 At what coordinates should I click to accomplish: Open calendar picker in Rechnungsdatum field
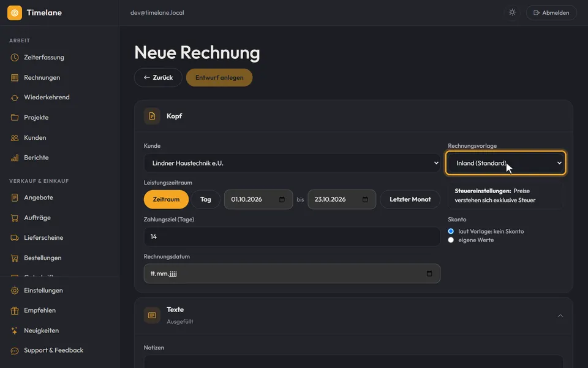(429, 274)
